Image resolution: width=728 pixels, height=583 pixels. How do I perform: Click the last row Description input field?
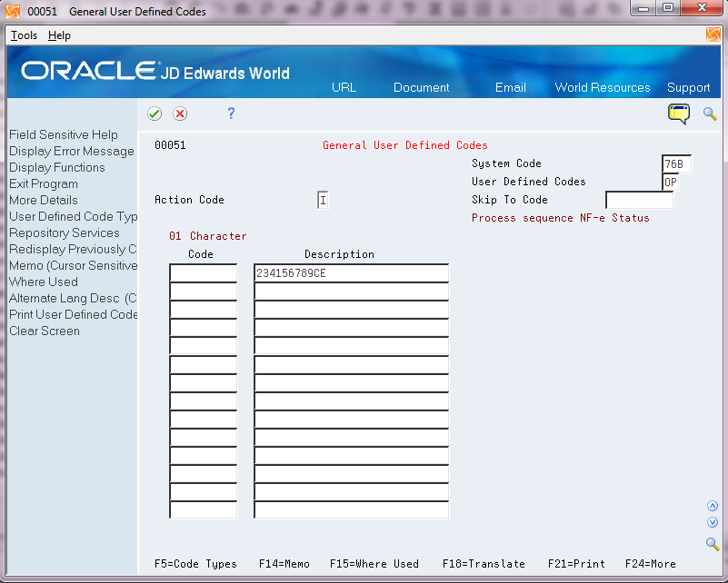point(352,509)
